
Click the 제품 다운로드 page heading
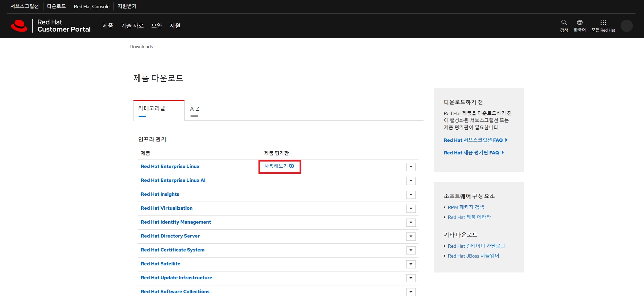[x=158, y=78]
